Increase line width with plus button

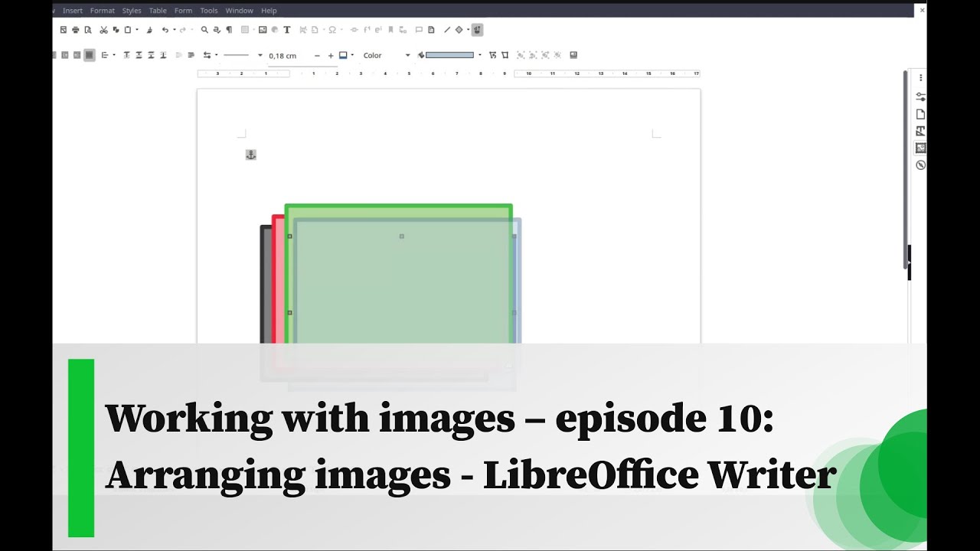click(331, 55)
